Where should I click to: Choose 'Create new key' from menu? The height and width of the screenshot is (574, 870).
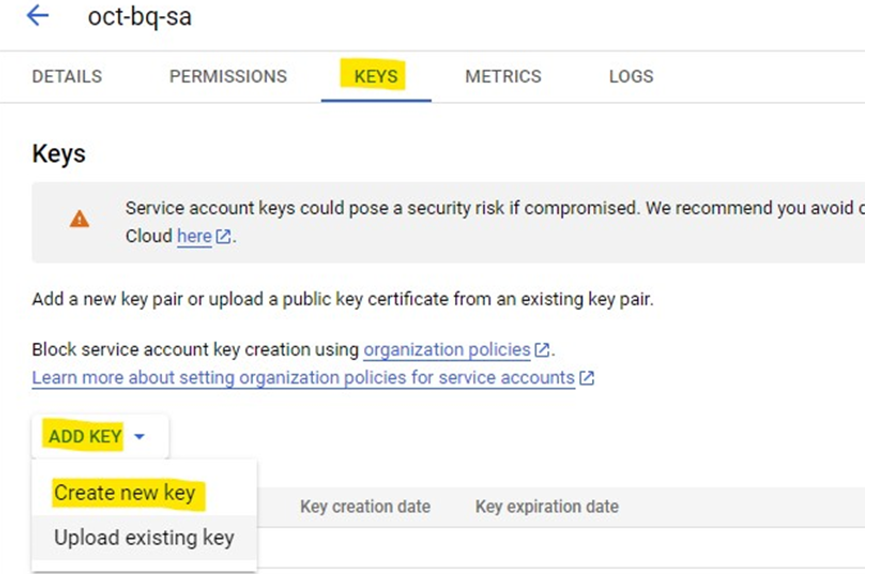(x=125, y=493)
